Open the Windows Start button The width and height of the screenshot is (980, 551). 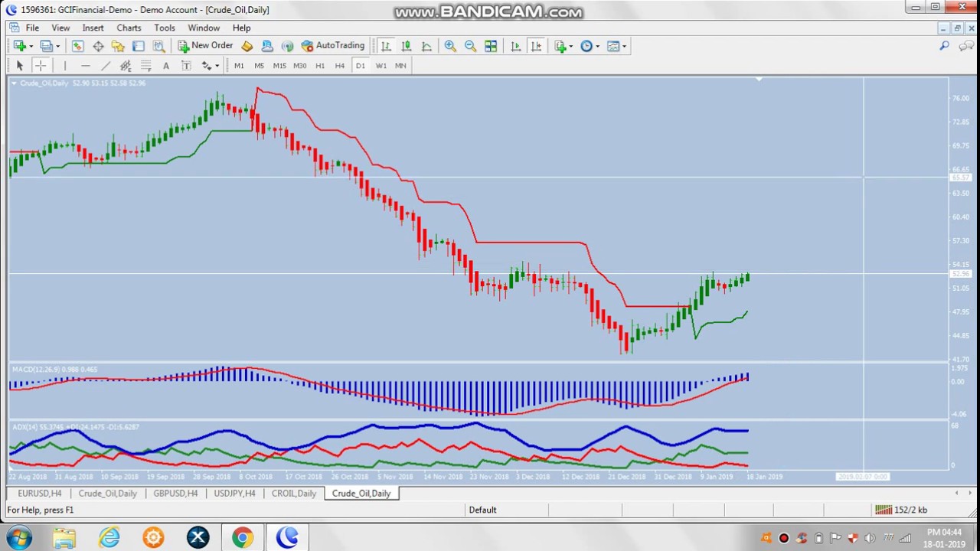pos(18,537)
